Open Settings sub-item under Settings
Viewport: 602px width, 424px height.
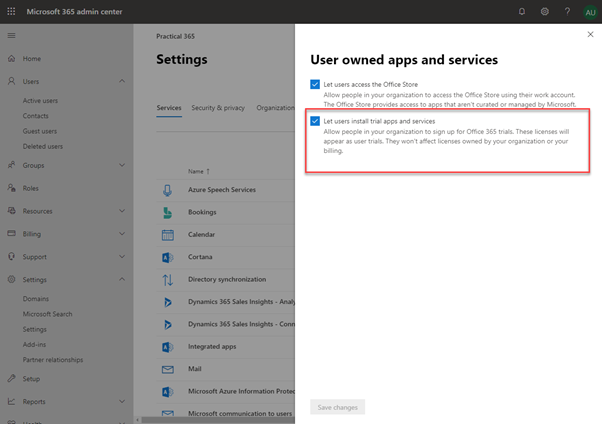[x=35, y=329]
